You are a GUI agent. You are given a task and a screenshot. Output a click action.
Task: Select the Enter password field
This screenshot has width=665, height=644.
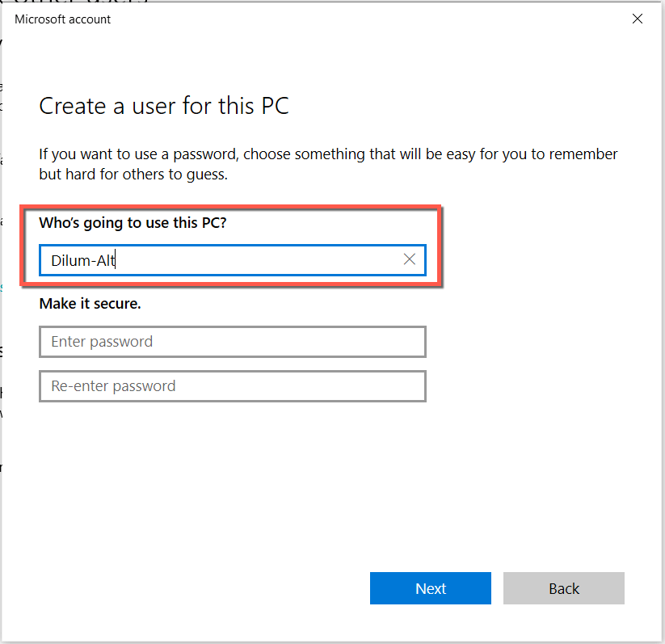point(232,342)
